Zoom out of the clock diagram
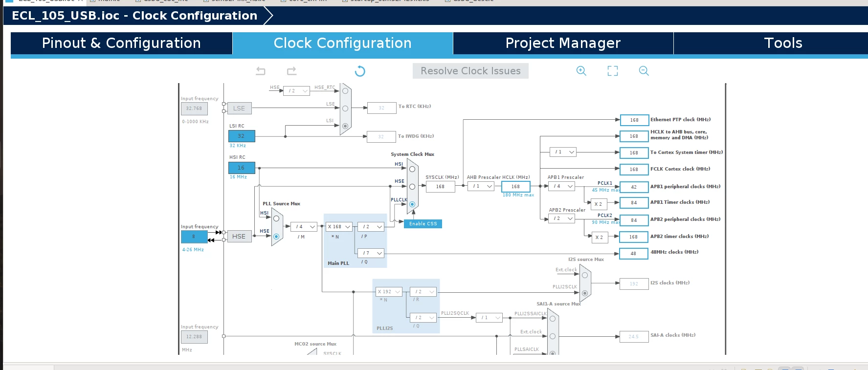This screenshot has height=370, width=868. coord(644,71)
